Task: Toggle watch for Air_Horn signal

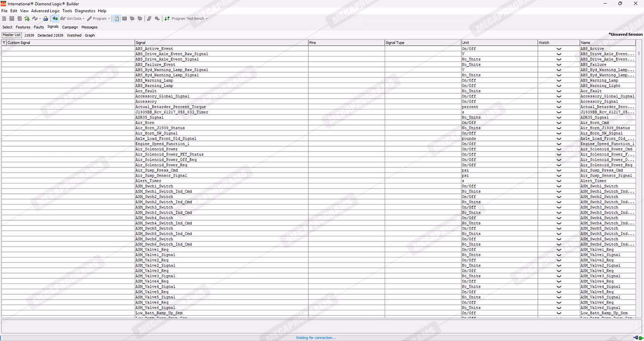Action: (559, 123)
